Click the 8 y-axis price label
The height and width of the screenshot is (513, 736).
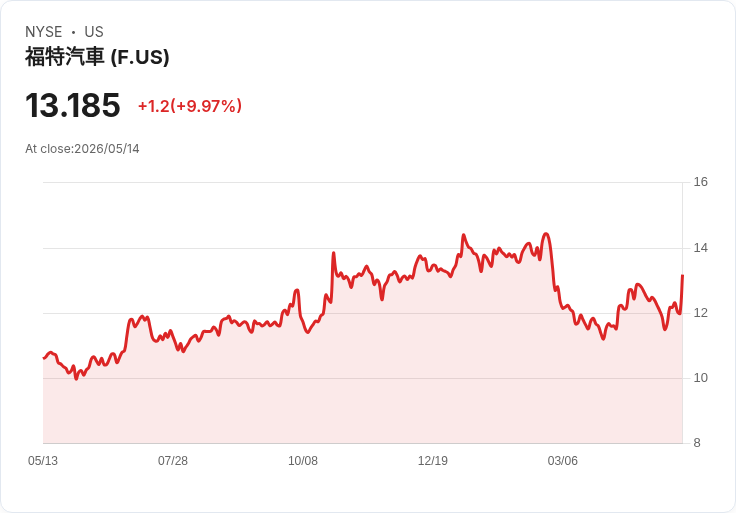point(697,443)
